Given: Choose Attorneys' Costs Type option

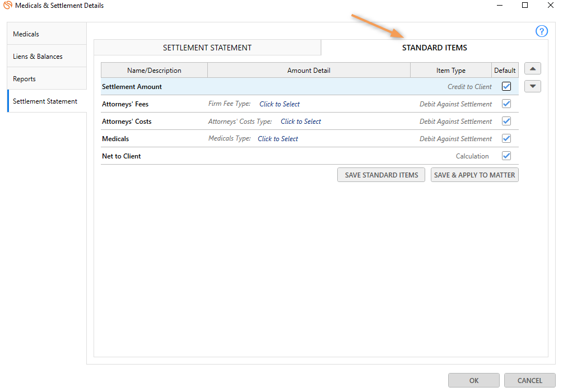Looking at the screenshot, I should tap(301, 122).
